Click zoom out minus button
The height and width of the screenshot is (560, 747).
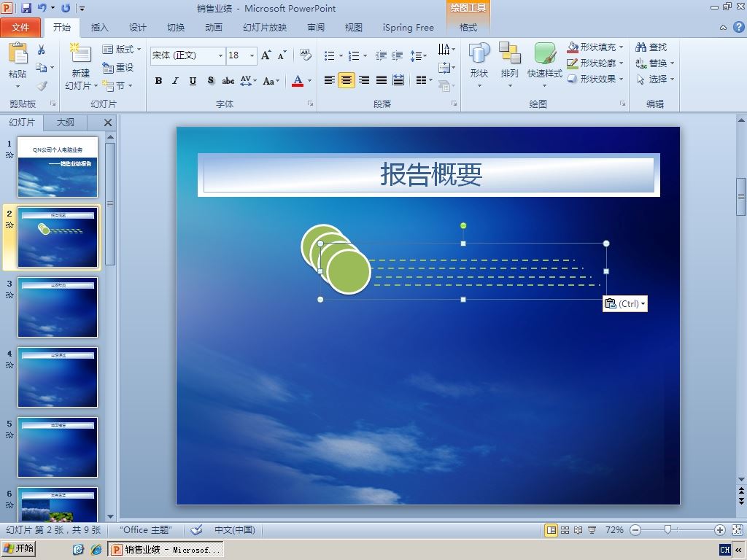(x=635, y=529)
